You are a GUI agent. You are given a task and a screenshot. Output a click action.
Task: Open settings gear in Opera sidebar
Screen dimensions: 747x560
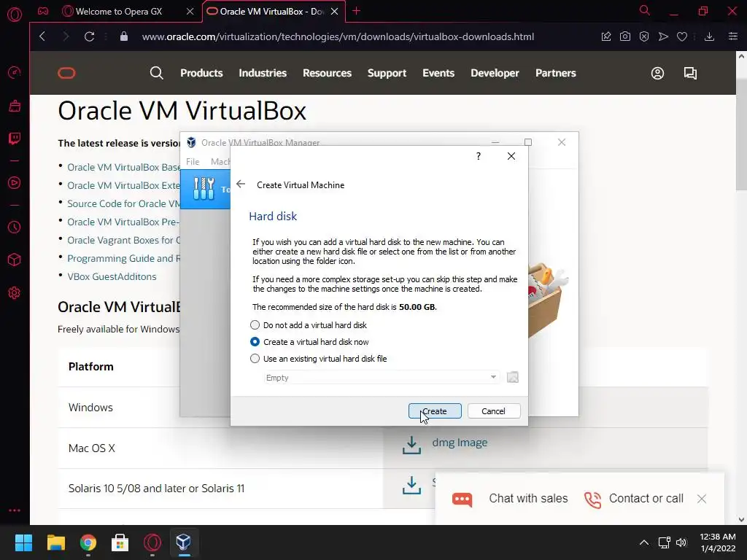pyautogui.click(x=15, y=293)
